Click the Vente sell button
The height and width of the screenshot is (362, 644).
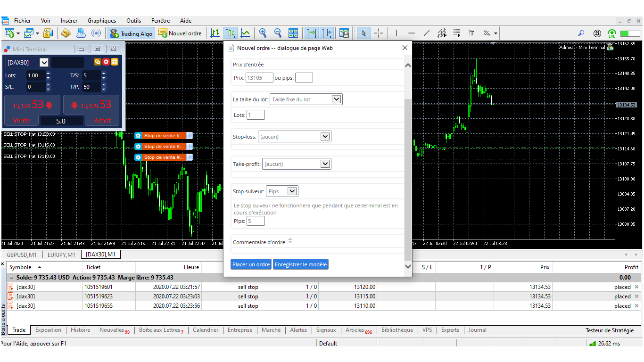[x=21, y=121]
